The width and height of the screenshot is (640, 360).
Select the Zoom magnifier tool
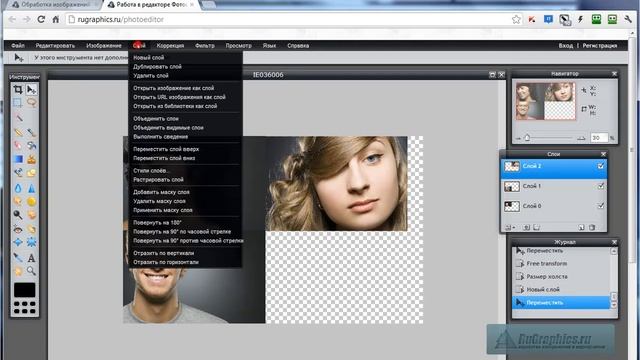coord(31,271)
